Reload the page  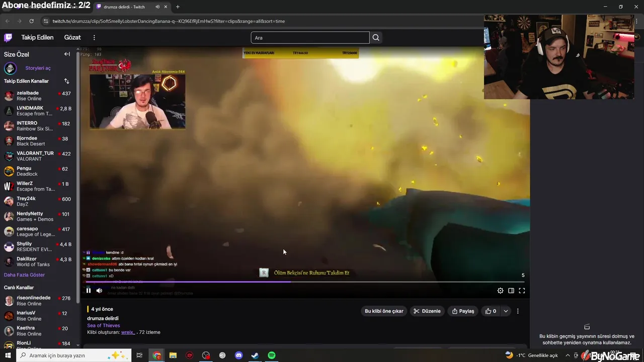coord(31,21)
